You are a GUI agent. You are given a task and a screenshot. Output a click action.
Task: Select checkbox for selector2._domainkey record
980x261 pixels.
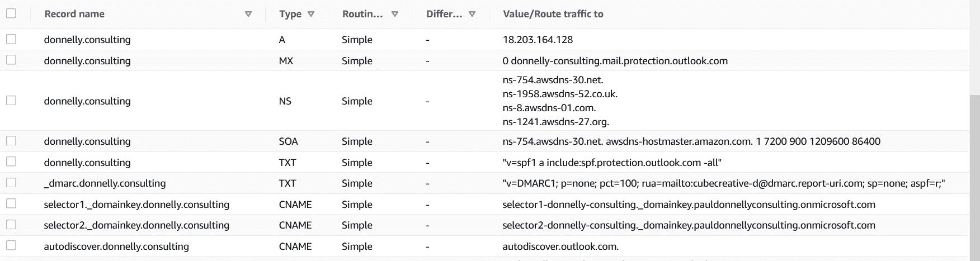(11, 225)
